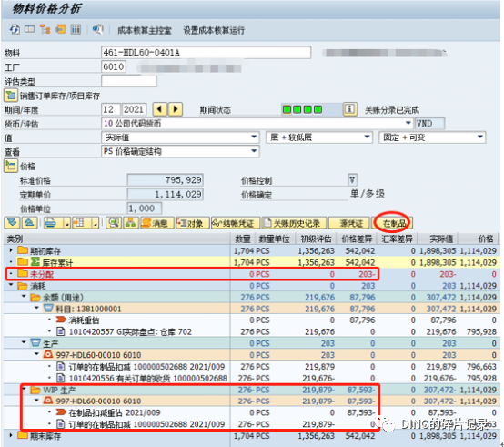Click the 类别 column header

tap(117, 239)
